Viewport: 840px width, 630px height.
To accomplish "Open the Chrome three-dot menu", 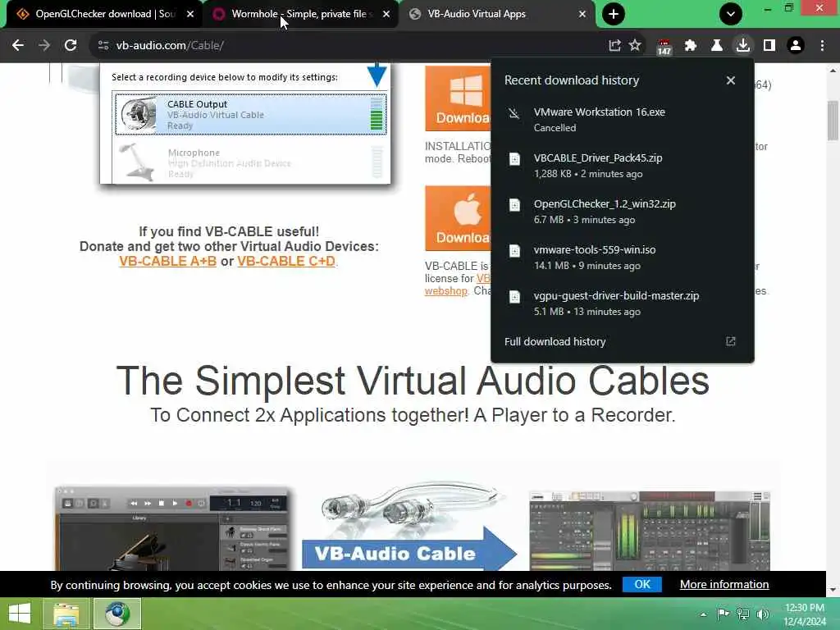I will pyautogui.click(x=822, y=46).
